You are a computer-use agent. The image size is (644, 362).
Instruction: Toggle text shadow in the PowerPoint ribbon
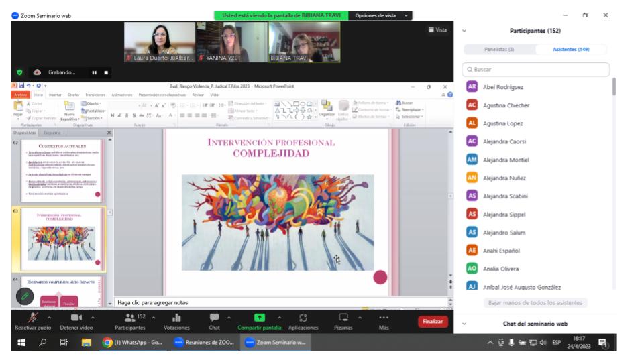[134, 116]
